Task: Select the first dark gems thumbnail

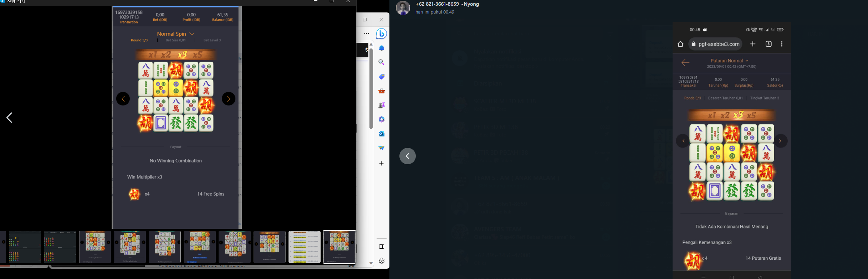Action: pos(25,247)
